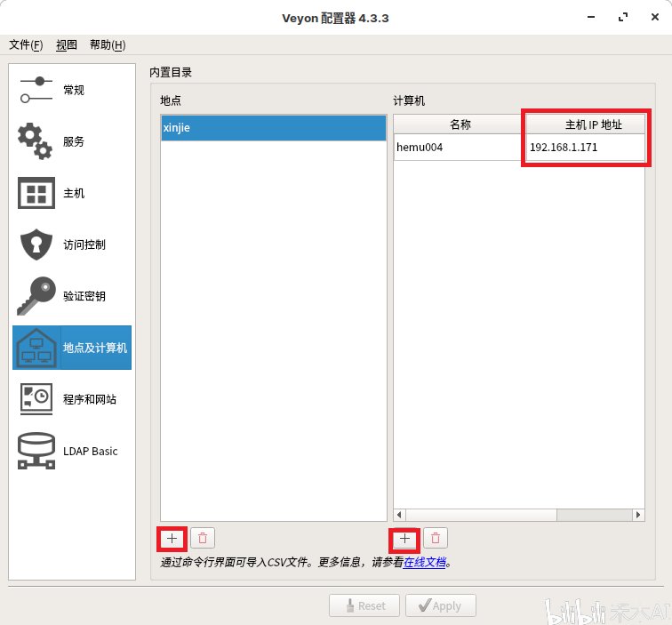Open the 主机 master settings page
The image size is (672, 625).
72,193
